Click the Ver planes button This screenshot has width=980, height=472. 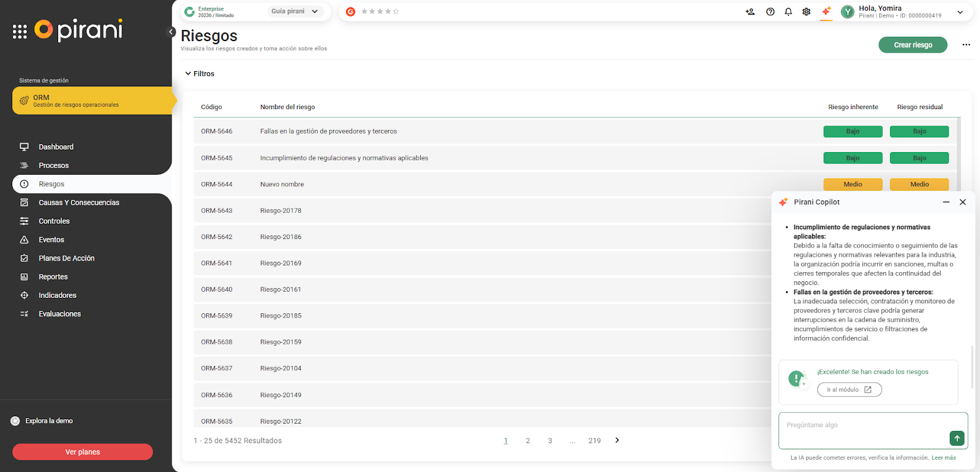[x=83, y=452]
